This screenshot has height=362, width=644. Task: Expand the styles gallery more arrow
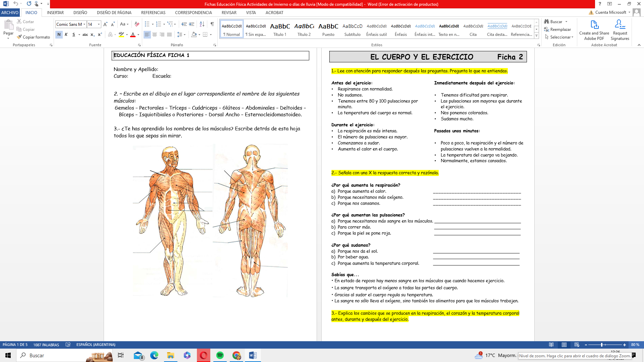536,36
